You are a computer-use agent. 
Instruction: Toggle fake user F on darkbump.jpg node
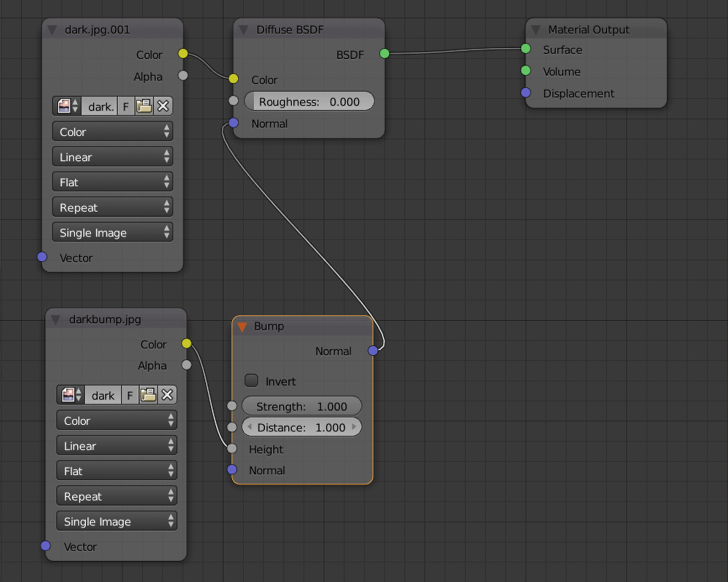click(x=130, y=395)
